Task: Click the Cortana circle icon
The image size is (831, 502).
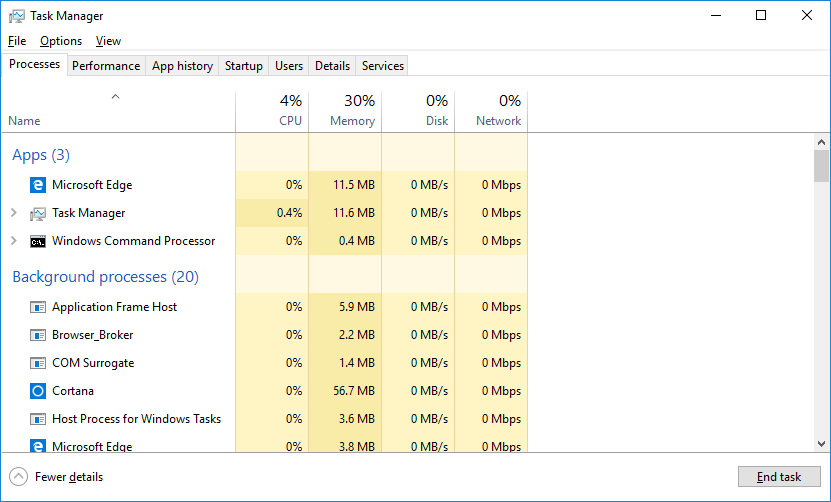Action: pyautogui.click(x=38, y=391)
